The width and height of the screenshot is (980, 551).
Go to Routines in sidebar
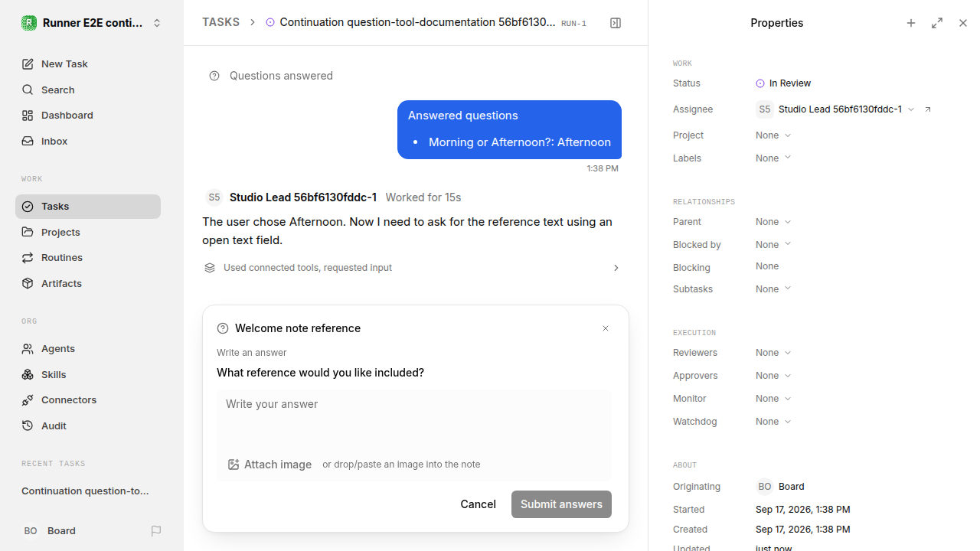point(88,258)
